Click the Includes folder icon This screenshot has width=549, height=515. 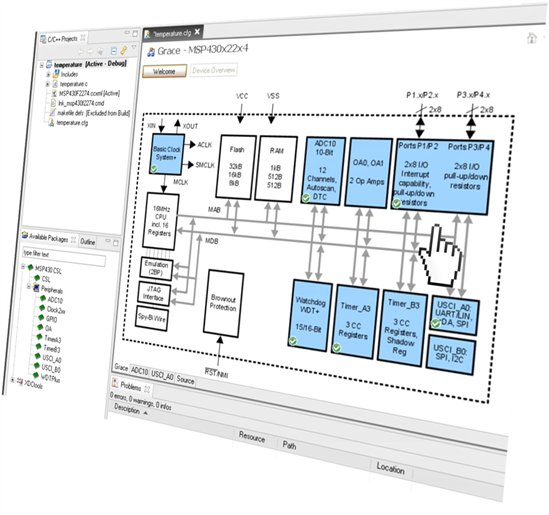tap(56, 74)
